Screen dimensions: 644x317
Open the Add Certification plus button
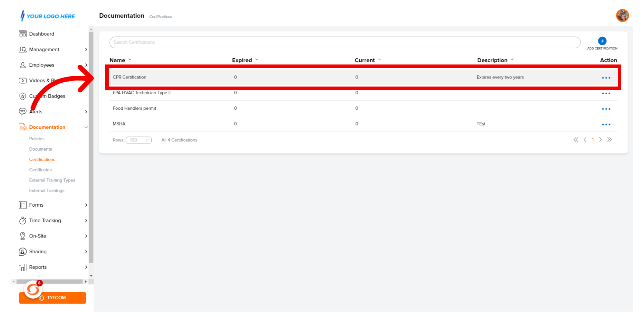click(x=602, y=41)
